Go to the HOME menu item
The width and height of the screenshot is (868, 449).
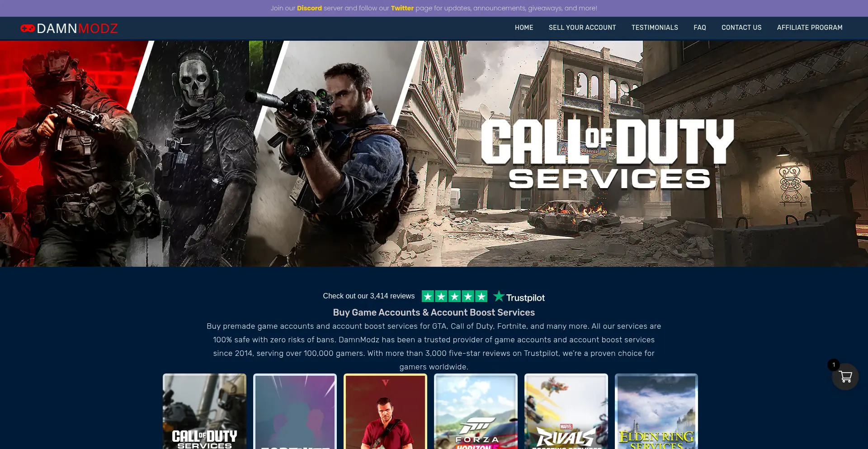point(524,28)
